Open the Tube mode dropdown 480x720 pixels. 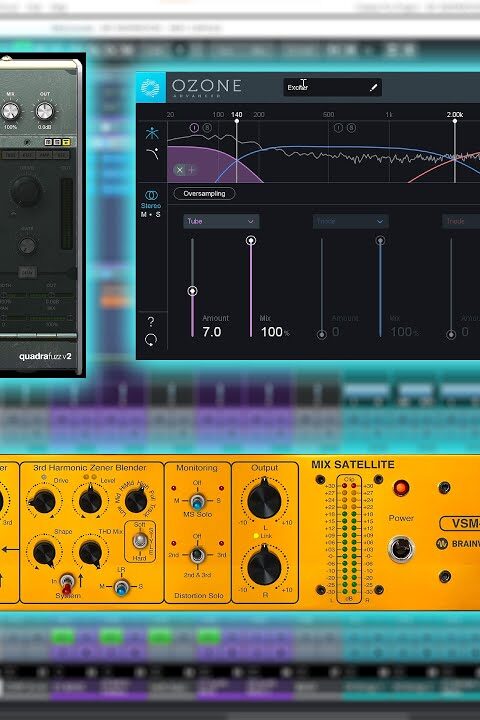pyautogui.click(x=221, y=221)
